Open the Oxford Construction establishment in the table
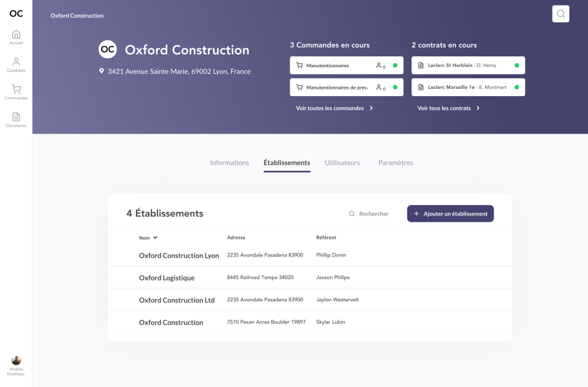 [x=310, y=322]
